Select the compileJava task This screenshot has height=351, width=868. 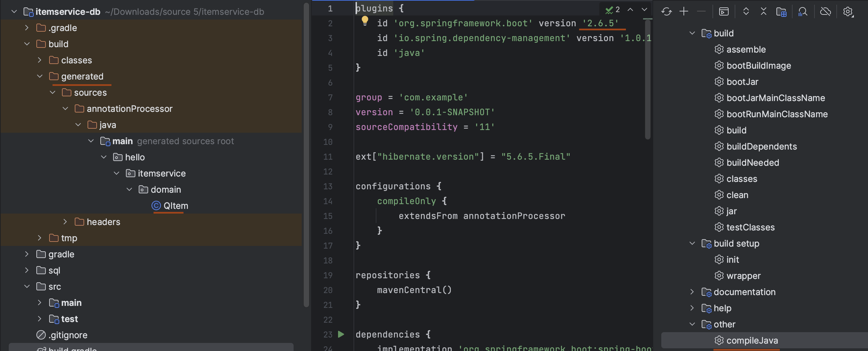[x=746, y=341]
